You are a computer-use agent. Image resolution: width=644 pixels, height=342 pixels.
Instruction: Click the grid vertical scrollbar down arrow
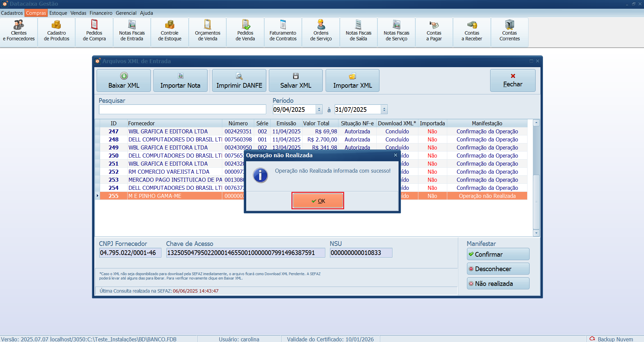pos(536,233)
